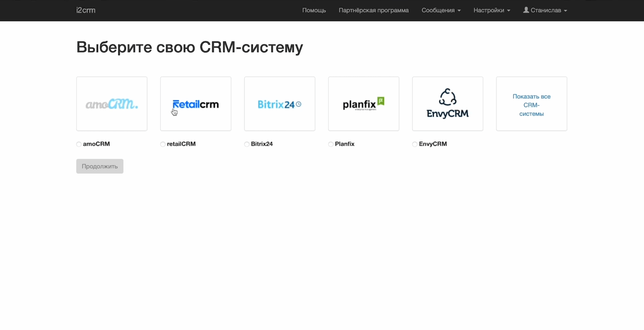Click the RetailCRM logo card
This screenshot has width=644, height=330.
[x=195, y=104]
